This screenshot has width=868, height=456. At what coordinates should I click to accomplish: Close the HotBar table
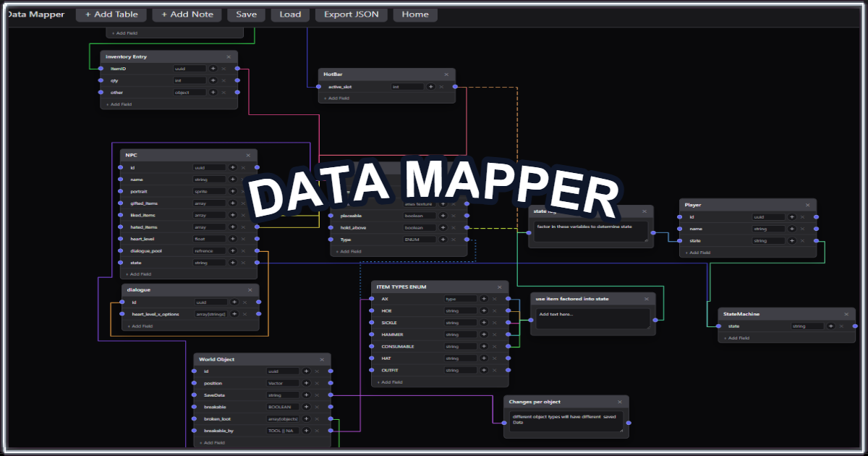(x=446, y=75)
